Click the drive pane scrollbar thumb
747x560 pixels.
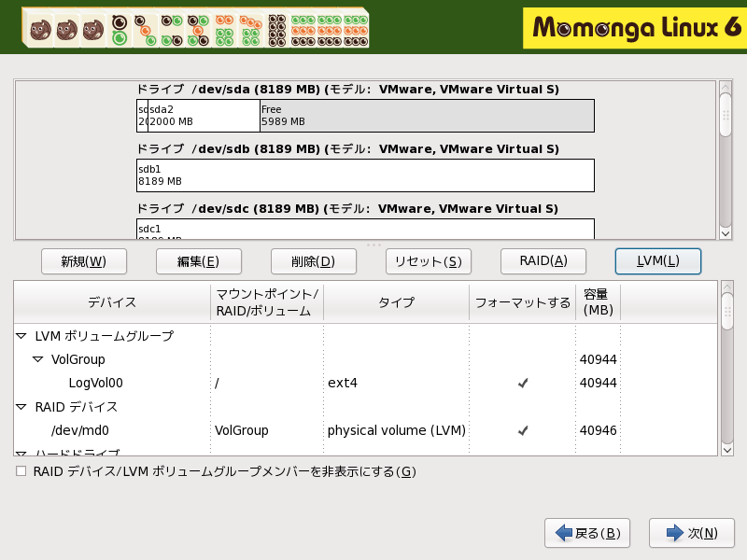[x=726, y=115]
